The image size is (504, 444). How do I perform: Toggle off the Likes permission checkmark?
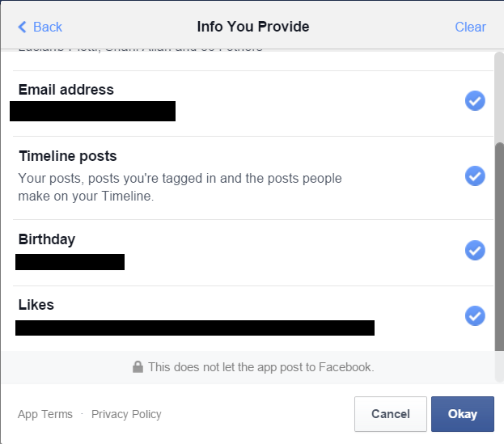coord(475,315)
